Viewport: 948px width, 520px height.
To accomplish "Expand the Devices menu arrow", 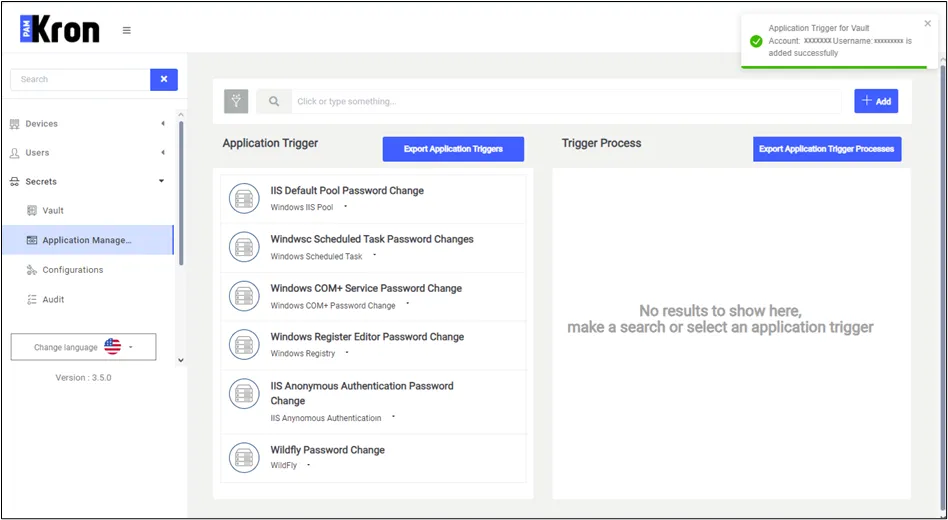I will point(163,124).
